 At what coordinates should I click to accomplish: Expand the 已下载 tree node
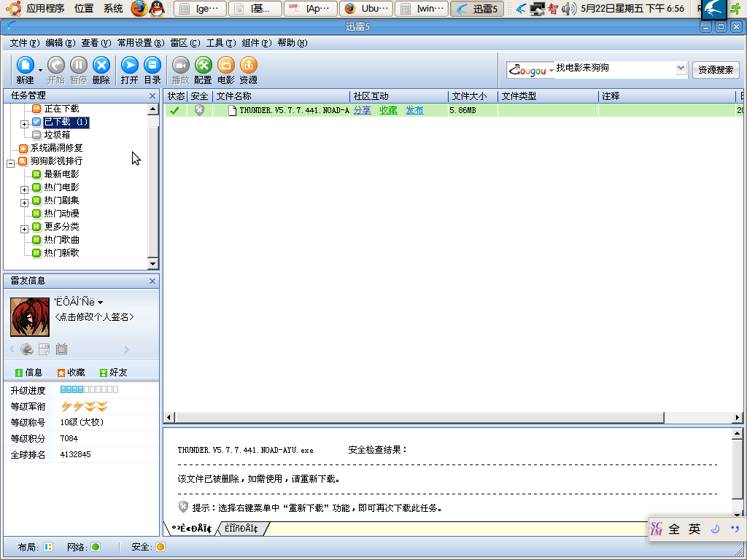24,124
